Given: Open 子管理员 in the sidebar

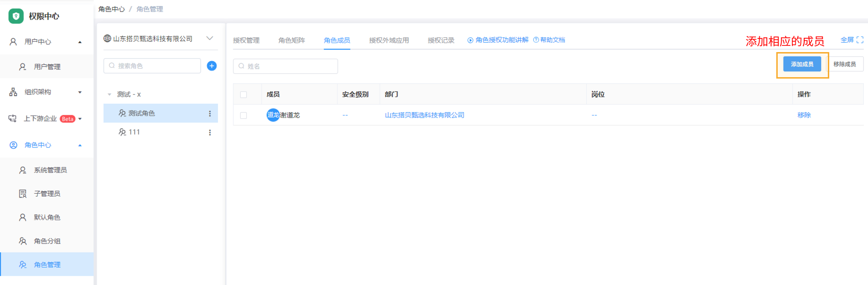Looking at the screenshot, I should 47,194.
